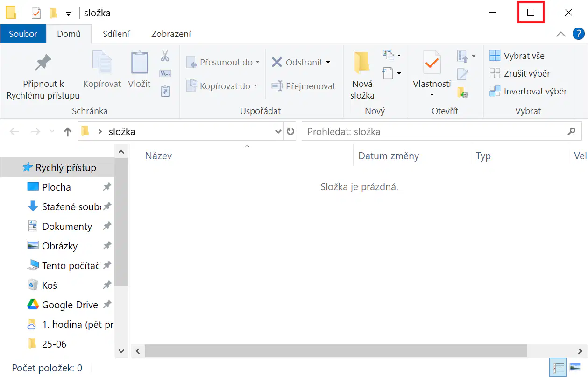Image resolution: width=588 pixels, height=377 pixels.
Task: Switch to the Sdílení tab
Action: [116, 34]
